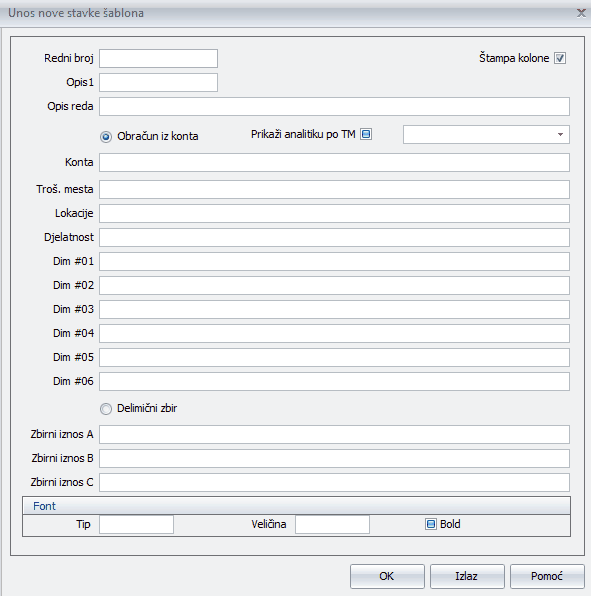Click the Izlaz button
The image size is (591, 596).
click(467, 576)
